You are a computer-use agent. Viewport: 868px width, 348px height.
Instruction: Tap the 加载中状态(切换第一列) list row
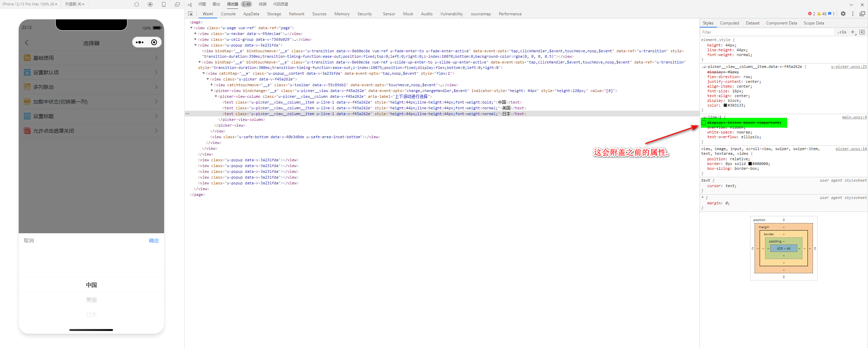click(x=91, y=102)
